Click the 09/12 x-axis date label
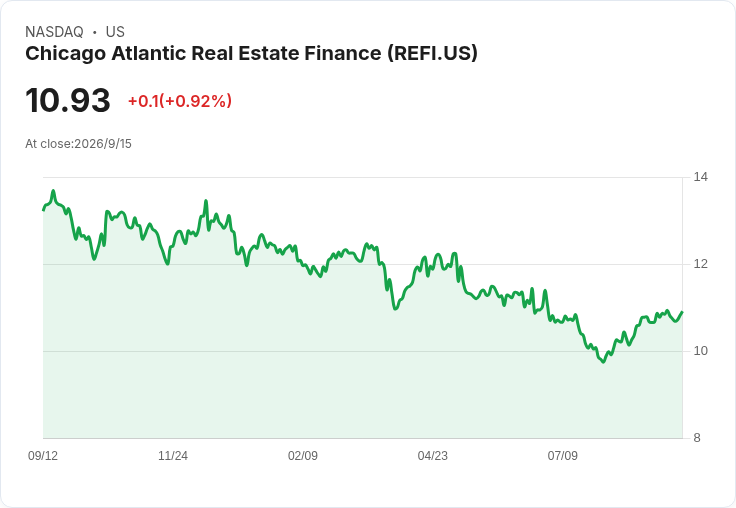The image size is (736, 508). tap(43, 455)
